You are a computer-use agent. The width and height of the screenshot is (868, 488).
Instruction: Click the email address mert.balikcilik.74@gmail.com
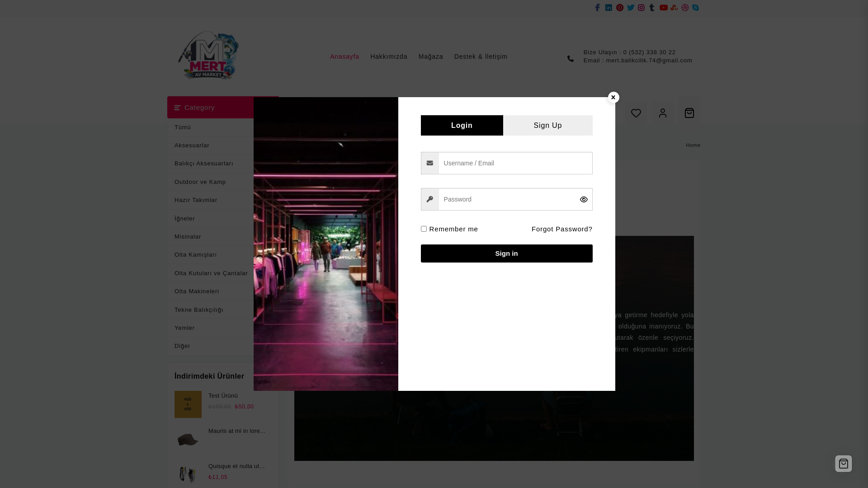click(x=649, y=61)
